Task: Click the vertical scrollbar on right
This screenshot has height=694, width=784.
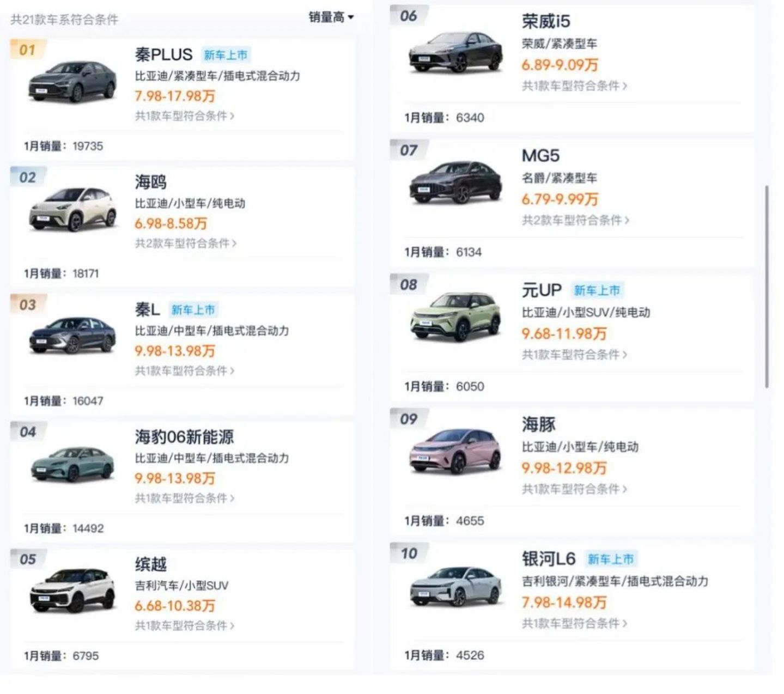Action: (x=767, y=286)
